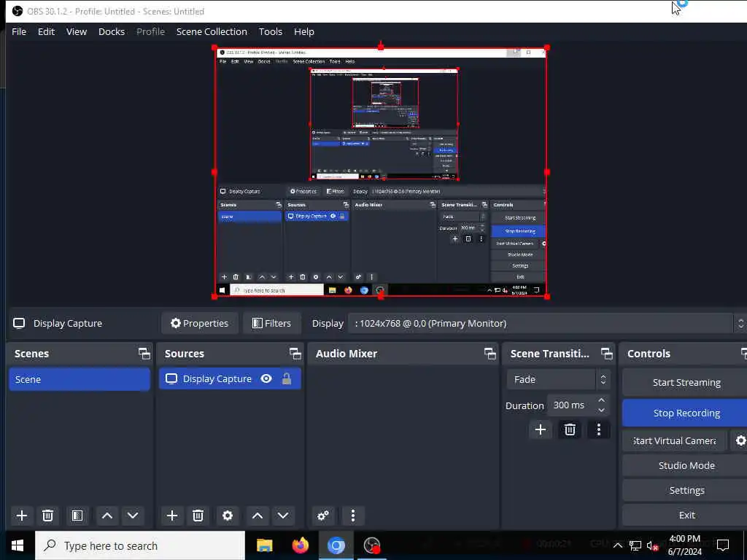
Task: Switch to Chrome in the taskbar
Action: click(336, 545)
